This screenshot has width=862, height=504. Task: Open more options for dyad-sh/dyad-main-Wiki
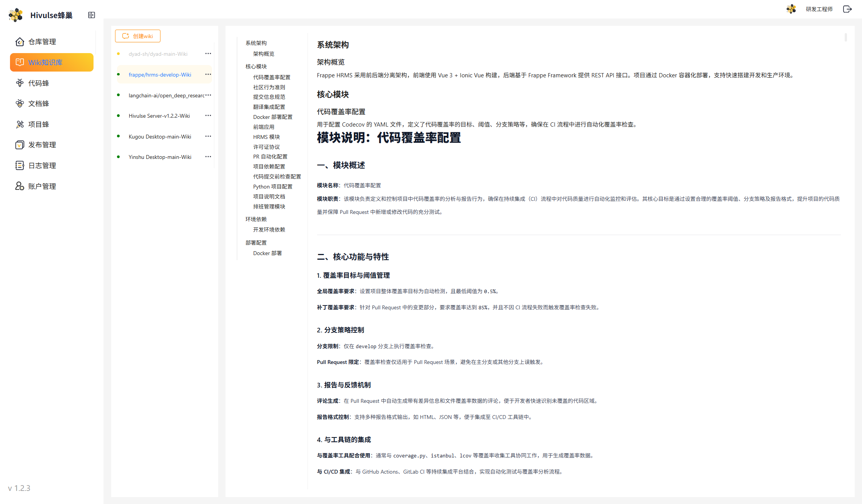point(208,53)
